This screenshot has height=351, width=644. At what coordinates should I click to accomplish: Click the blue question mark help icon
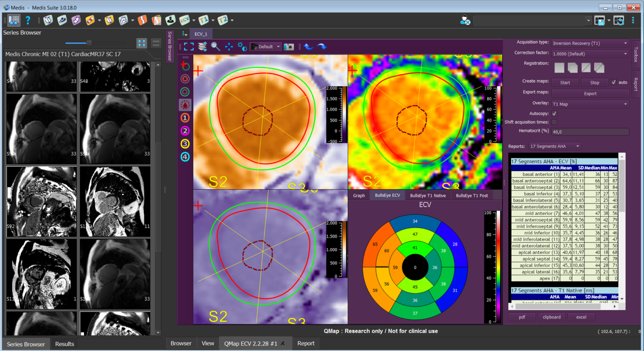click(28, 20)
